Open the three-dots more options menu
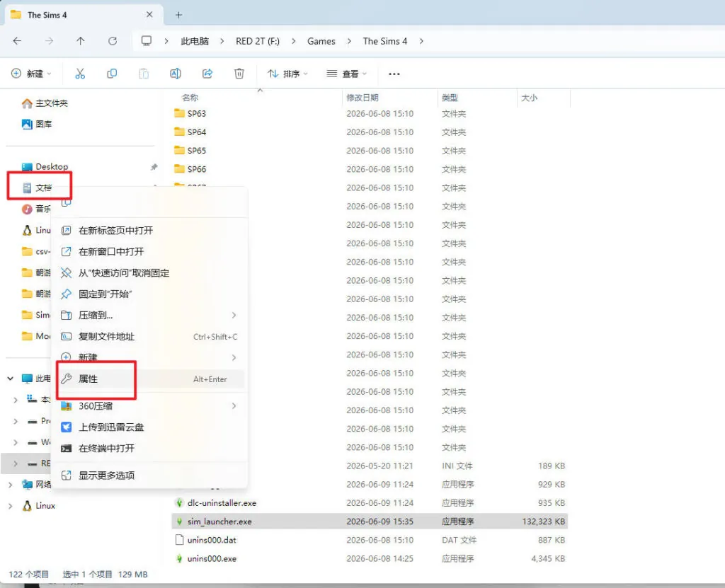The image size is (725, 588). pos(394,74)
